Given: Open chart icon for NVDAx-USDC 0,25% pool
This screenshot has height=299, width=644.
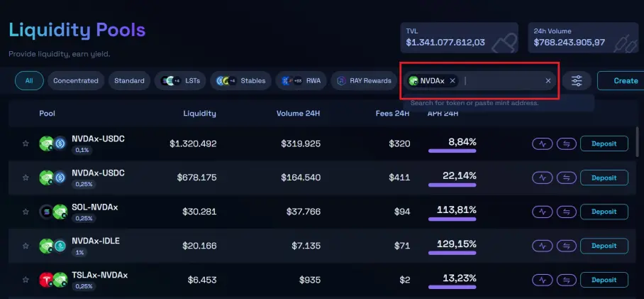Looking at the screenshot, I should [x=543, y=178].
